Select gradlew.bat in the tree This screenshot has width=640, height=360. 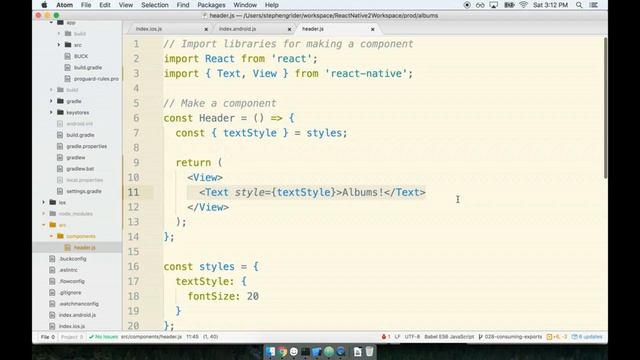[80, 169]
